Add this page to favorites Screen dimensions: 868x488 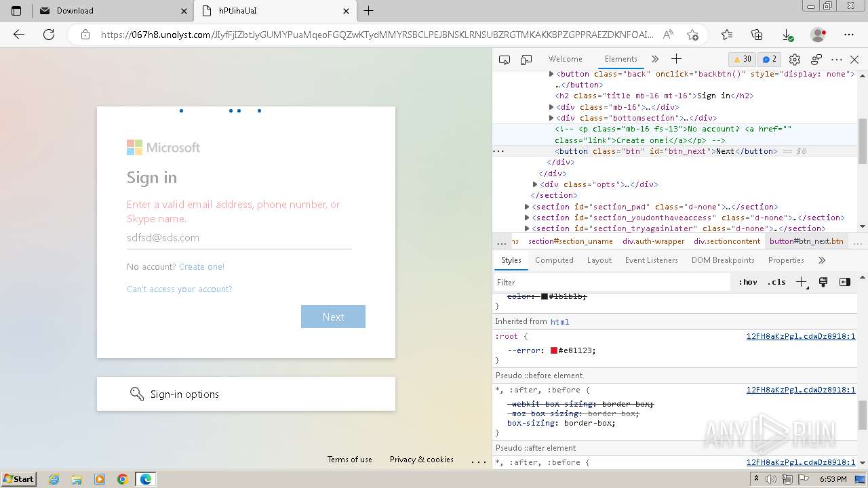[692, 35]
